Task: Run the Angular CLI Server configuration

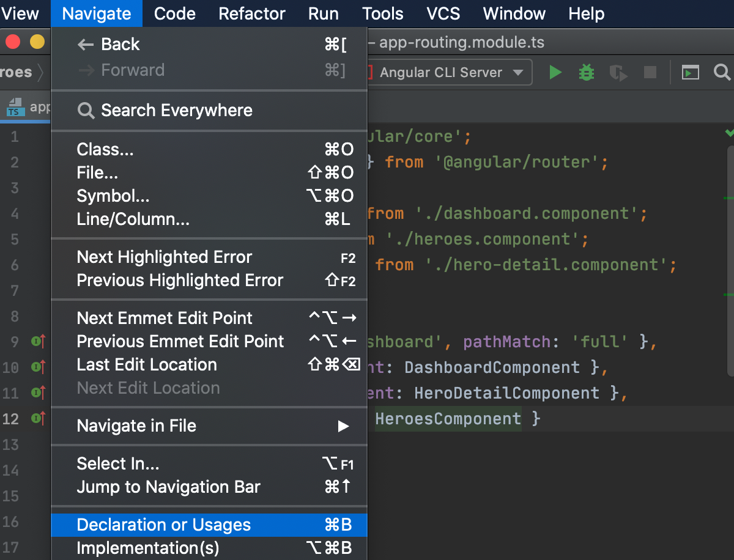Action: 555,72
